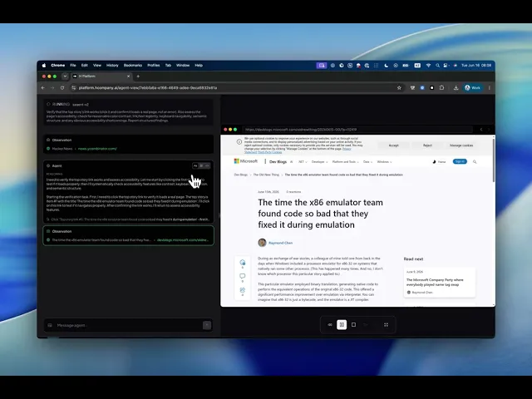The width and height of the screenshot is (532, 399).
Task: Click the fullscreen expand icon in player bar
Action: tap(386, 325)
